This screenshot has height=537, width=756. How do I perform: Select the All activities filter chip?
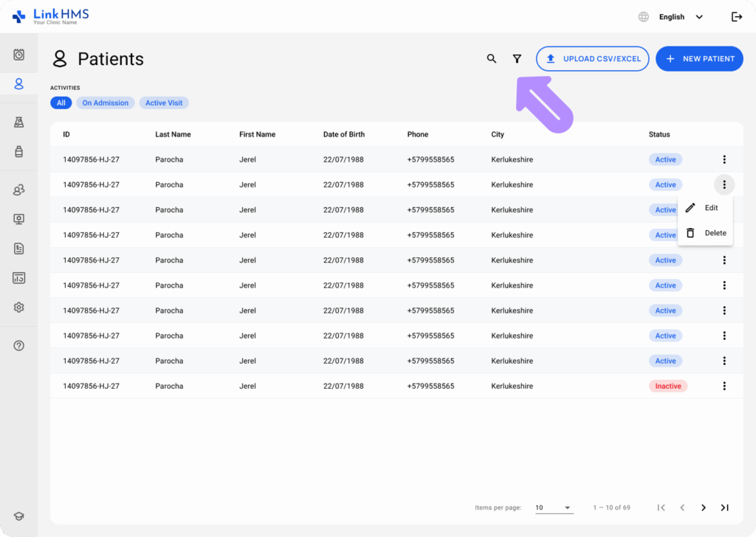[61, 103]
